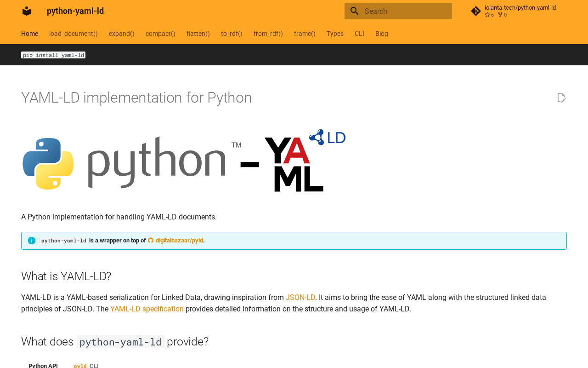Follow the JSON-LD link

tap(300, 298)
